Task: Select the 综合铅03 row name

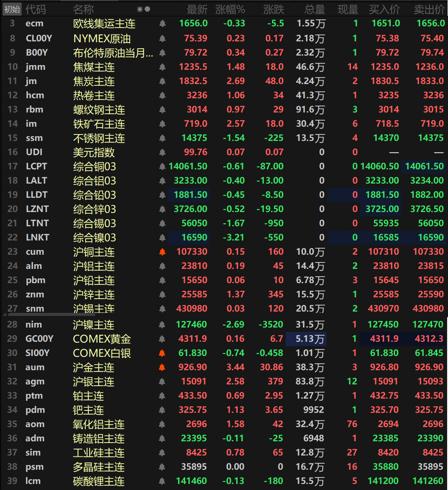Action: [95, 195]
